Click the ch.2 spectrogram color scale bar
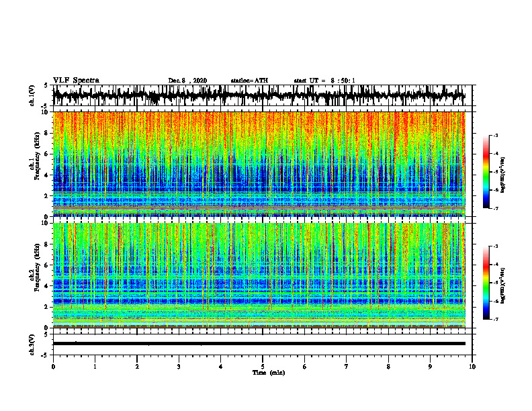This screenshot has width=532, height=411. (x=486, y=283)
